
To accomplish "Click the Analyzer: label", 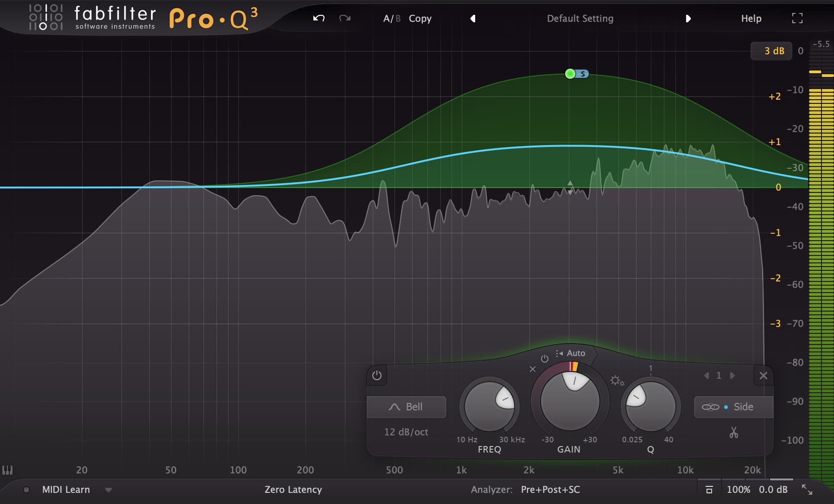I will tap(491, 490).
